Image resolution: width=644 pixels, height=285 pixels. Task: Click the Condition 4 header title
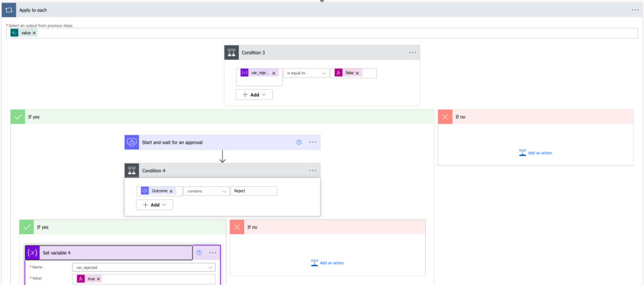(153, 170)
